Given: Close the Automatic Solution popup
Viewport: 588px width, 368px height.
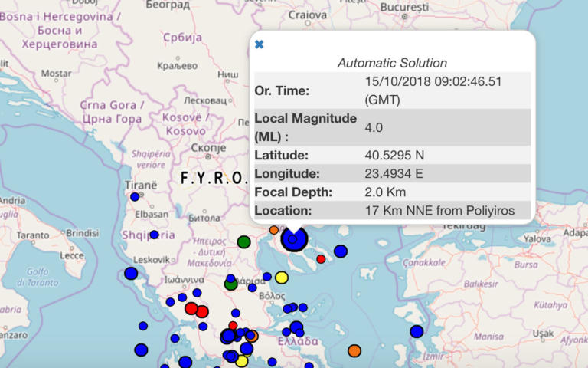Looking at the screenshot, I should coord(259,44).
